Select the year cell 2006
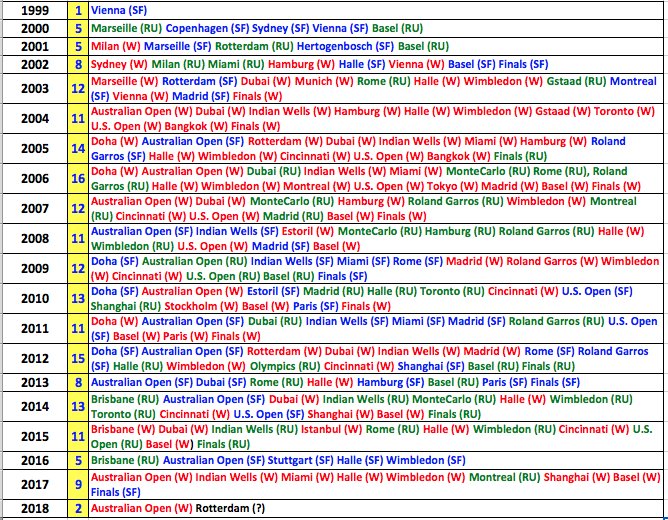 click(x=35, y=178)
